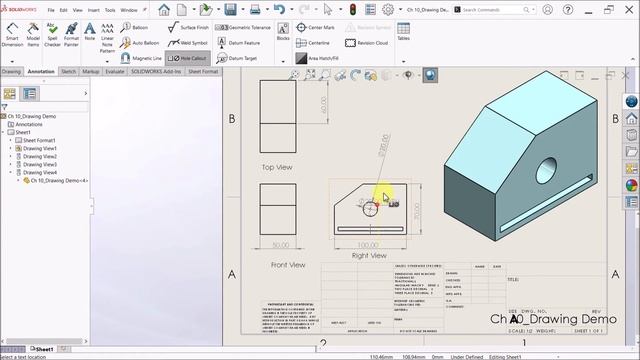
Task: Open the Tables tool
Action: pyautogui.click(x=403, y=32)
